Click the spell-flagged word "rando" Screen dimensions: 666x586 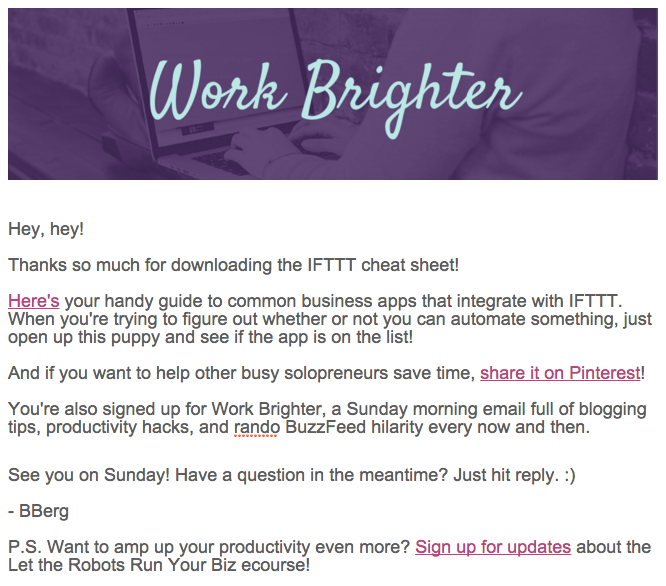257,427
